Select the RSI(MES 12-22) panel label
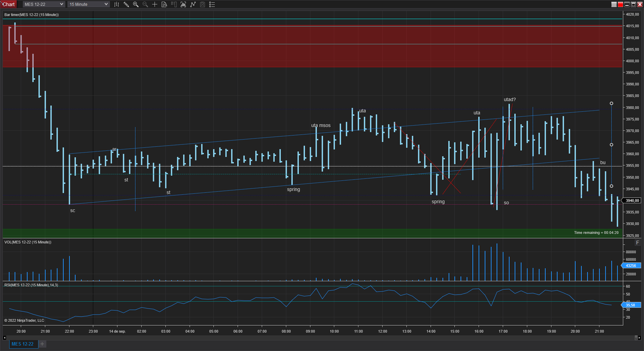This screenshot has width=644, height=351. click(x=31, y=285)
